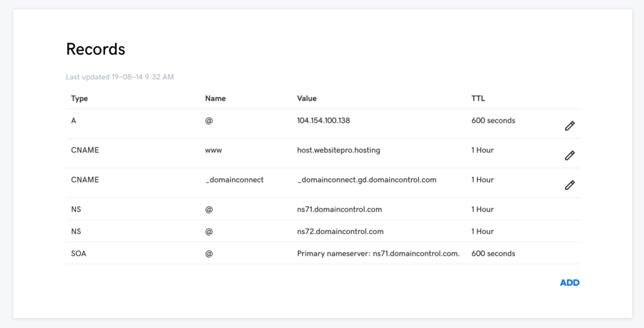
Task: Click the @ name in the SOA row
Action: (x=209, y=254)
